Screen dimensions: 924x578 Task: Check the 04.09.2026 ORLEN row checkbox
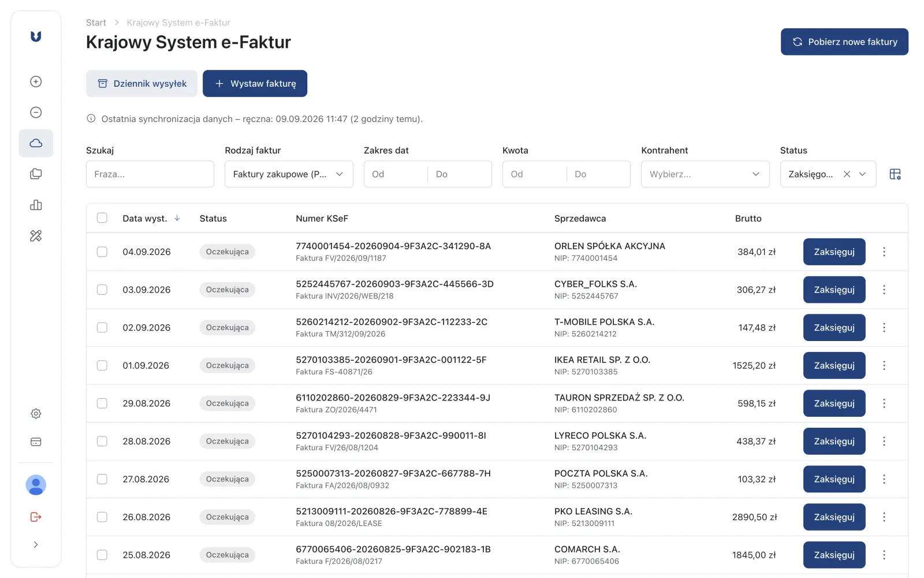pyautogui.click(x=102, y=252)
